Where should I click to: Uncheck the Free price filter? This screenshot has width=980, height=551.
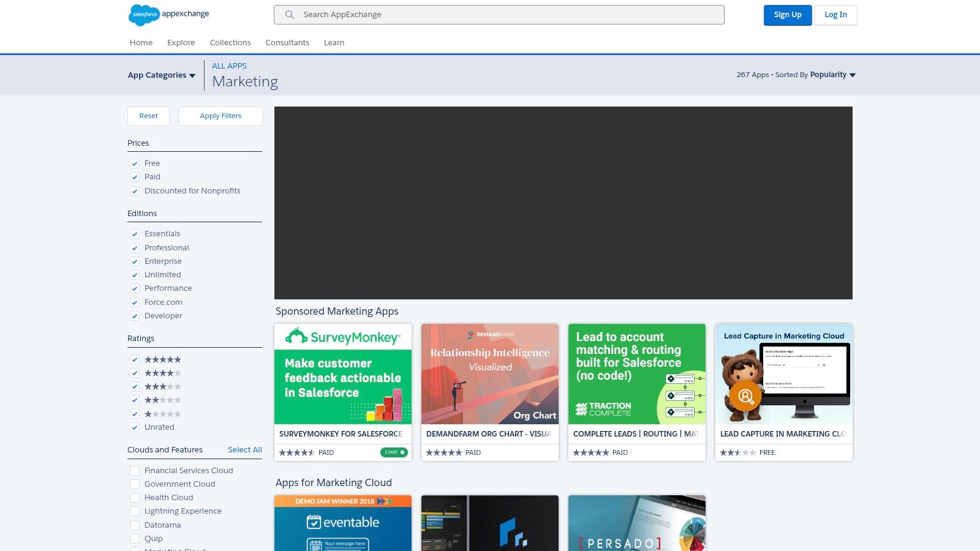tap(135, 163)
